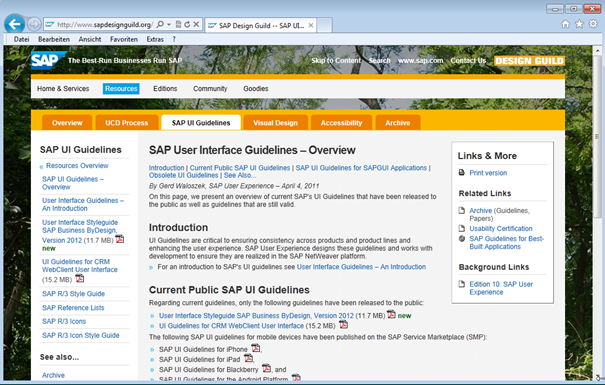Click the Refresh icon in address bar

coord(187,24)
